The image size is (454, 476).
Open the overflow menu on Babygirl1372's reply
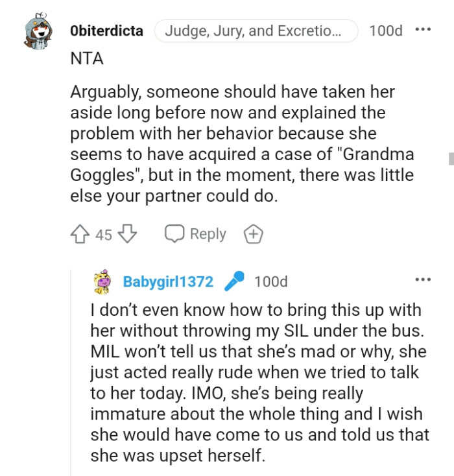point(422,280)
